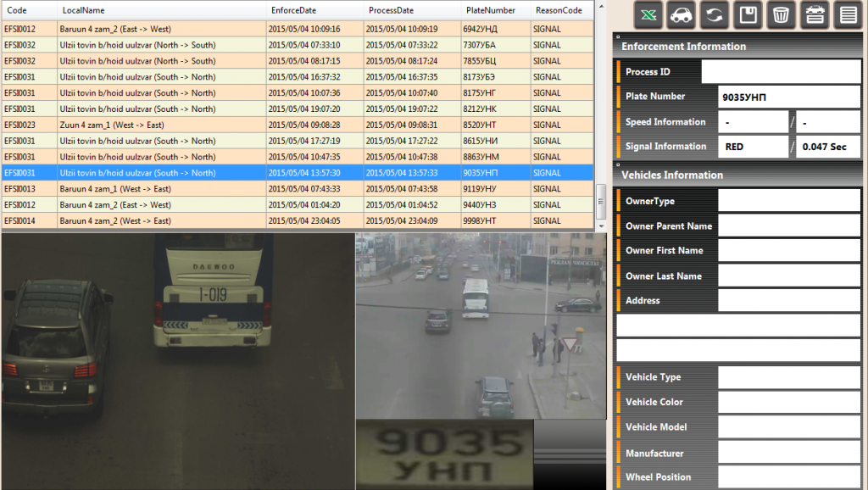Open the license plate close-up thumbnail
Screen dimensions: 868x490
(444, 454)
